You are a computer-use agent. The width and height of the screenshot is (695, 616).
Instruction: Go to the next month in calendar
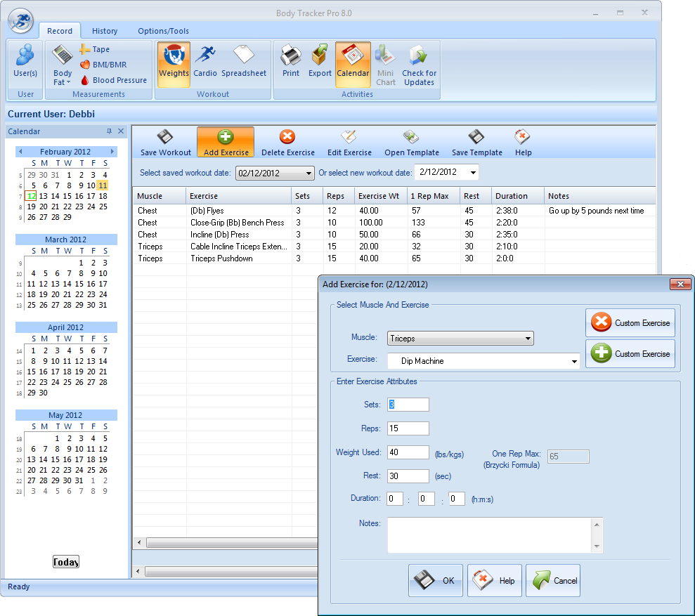pos(112,152)
